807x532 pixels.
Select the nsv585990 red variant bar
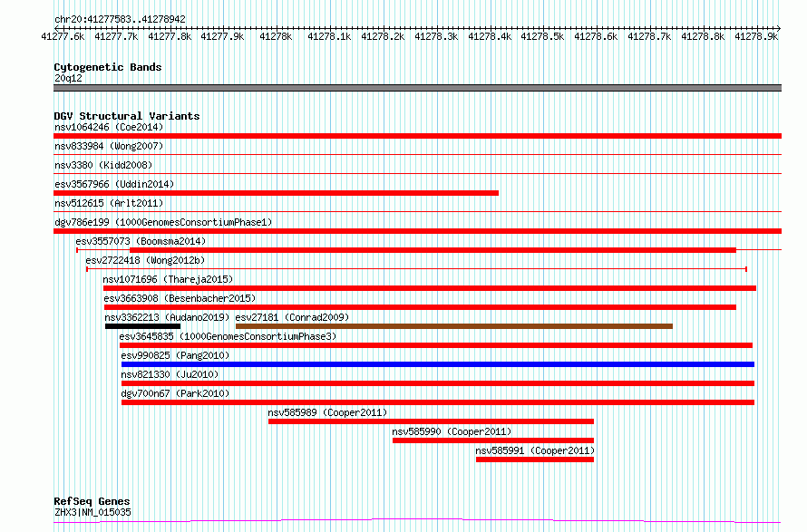(493, 440)
